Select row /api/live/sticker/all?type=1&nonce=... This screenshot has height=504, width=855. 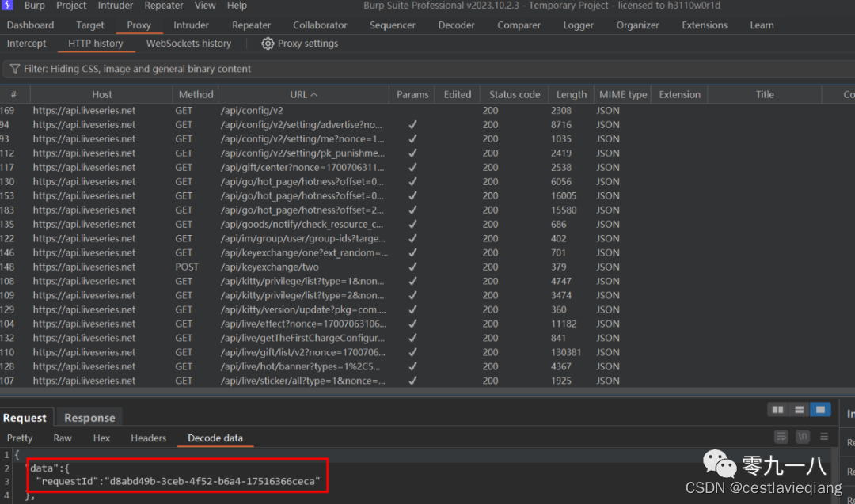(x=427, y=381)
